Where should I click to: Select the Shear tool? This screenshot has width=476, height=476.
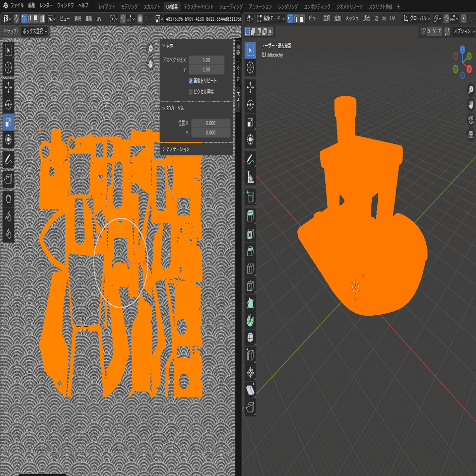pos(251,390)
